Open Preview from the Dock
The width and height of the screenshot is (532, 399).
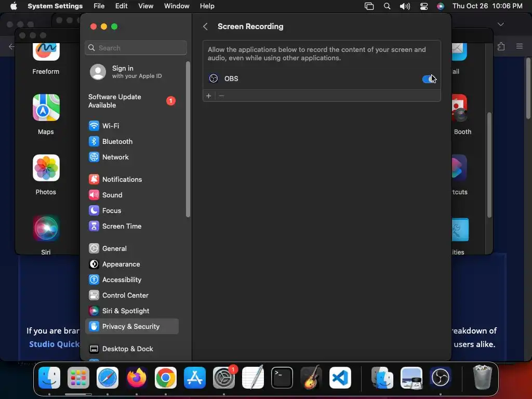[x=411, y=378]
